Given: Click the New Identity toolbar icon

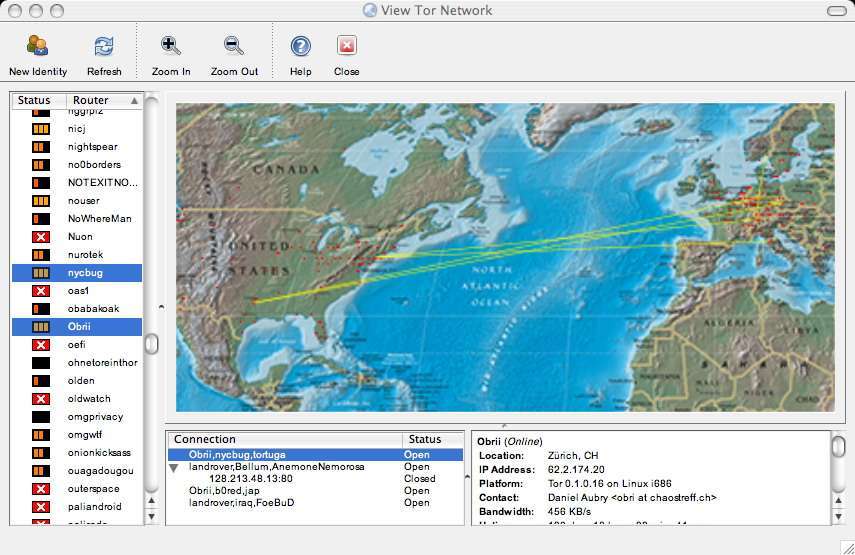Looking at the screenshot, I should (x=38, y=46).
